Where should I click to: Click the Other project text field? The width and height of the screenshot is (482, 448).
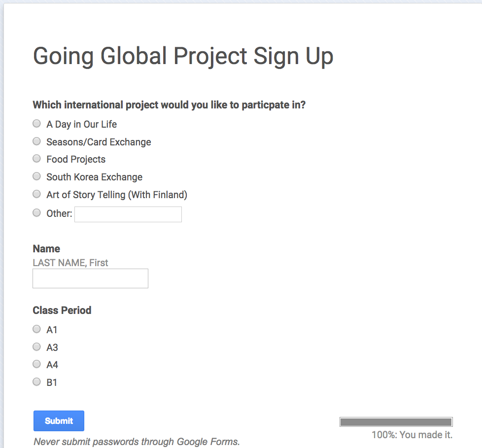(128, 214)
